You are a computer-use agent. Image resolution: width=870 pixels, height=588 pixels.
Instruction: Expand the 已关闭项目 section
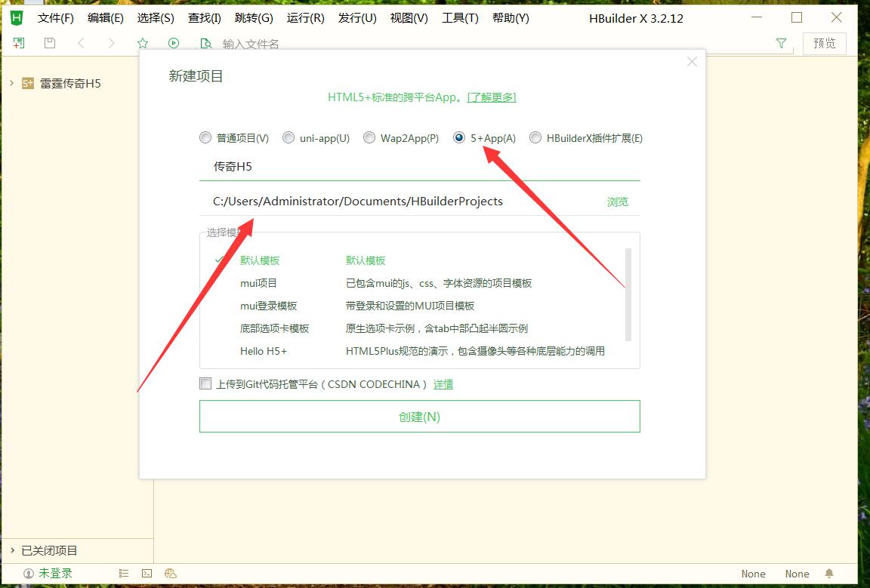coord(12,550)
